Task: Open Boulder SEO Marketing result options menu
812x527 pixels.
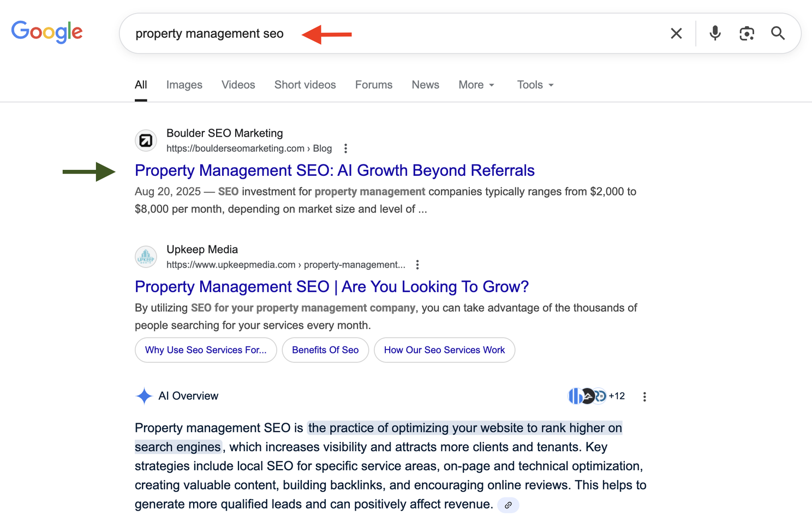Action: pyautogui.click(x=345, y=149)
